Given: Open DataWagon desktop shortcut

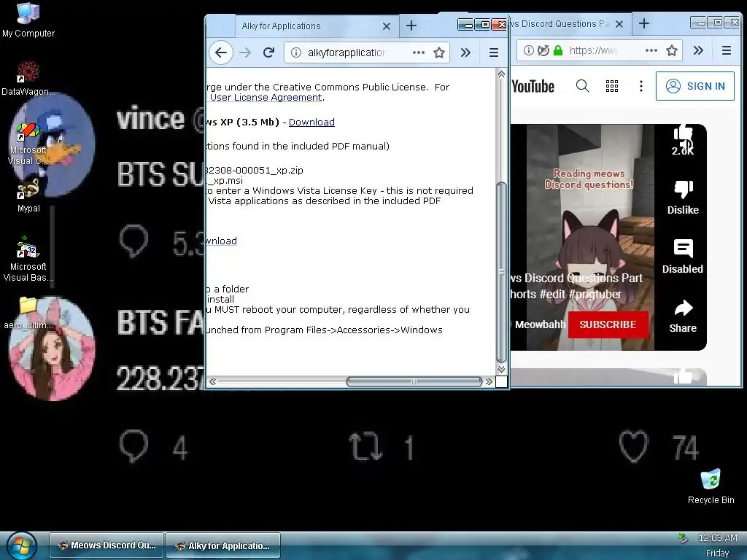Looking at the screenshot, I should pyautogui.click(x=28, y=79).
